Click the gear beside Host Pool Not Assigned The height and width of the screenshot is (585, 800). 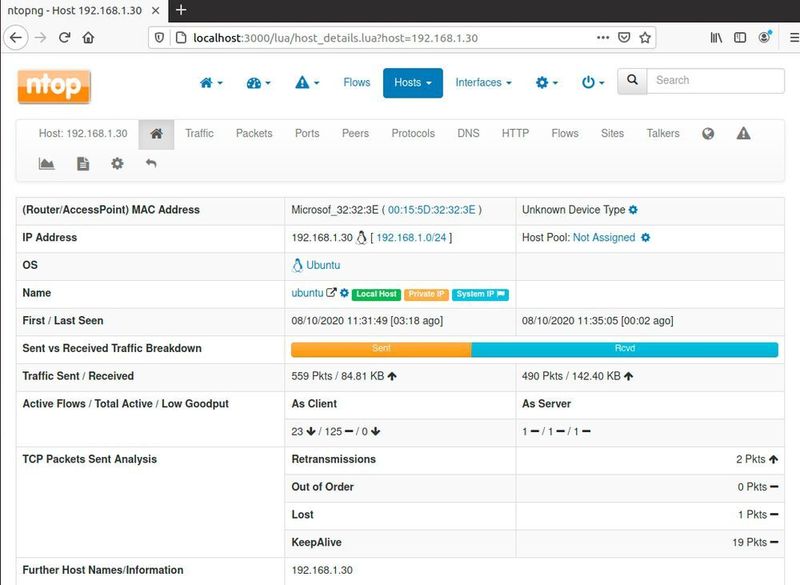(x=644, y=238)
